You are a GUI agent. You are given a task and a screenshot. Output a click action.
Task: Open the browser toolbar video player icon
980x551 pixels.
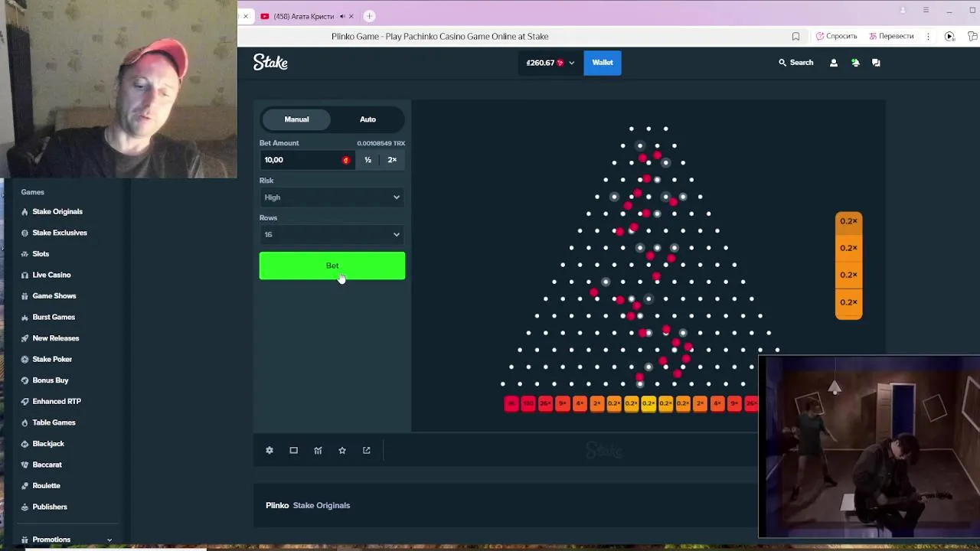pyautogui.click(x=949, y=36)
